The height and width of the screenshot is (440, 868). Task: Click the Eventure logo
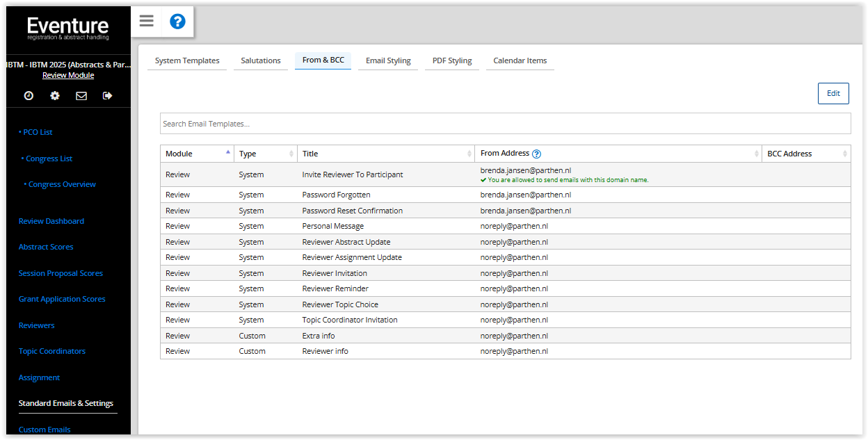tap(68, 28)
